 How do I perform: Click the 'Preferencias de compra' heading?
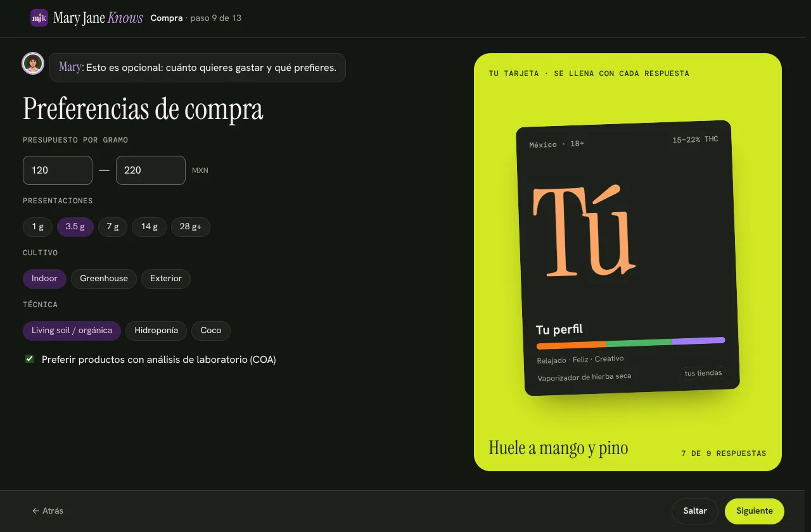tap(143, 110)
